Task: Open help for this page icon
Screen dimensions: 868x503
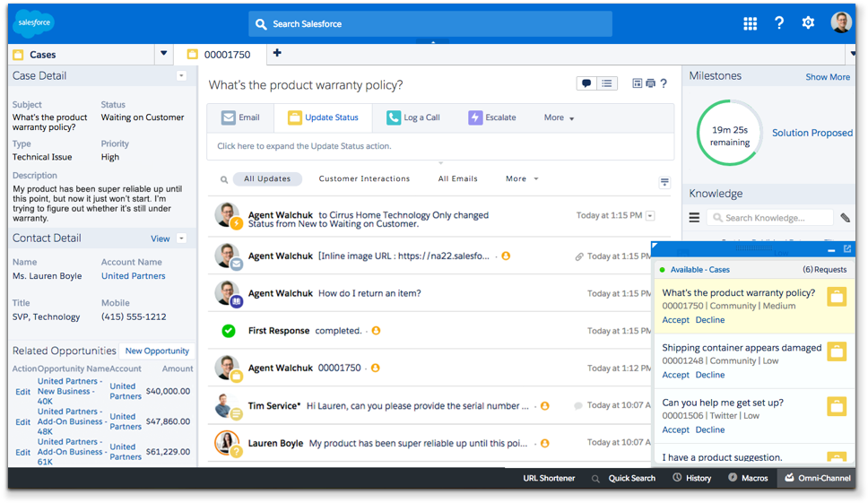Action: pos(664,83)
